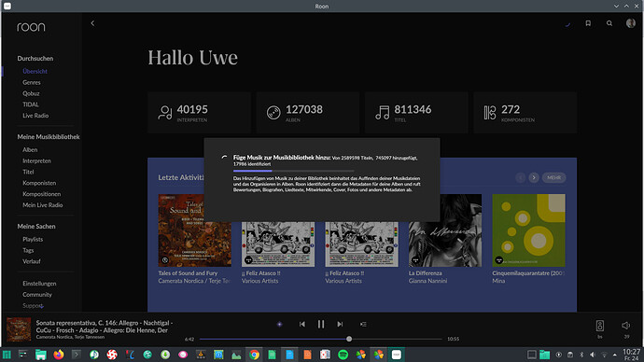
Task: Open TIDAL in the sidebar
Action: 31,104
